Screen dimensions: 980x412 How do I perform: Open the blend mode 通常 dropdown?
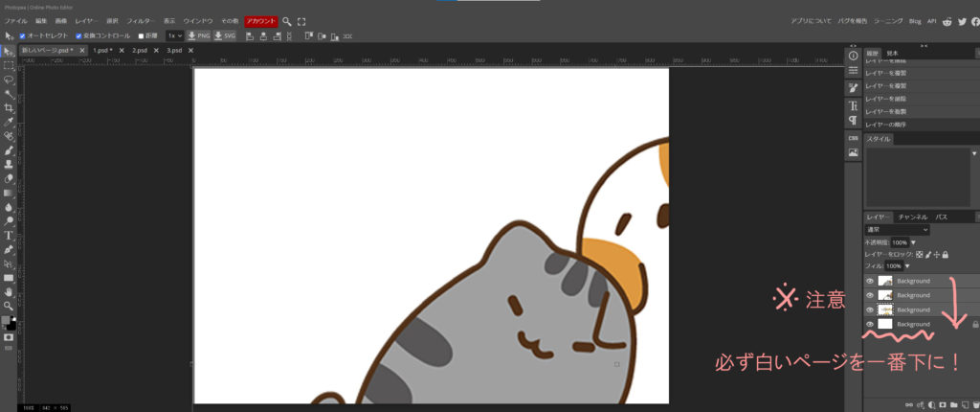(x=897, y=230)
